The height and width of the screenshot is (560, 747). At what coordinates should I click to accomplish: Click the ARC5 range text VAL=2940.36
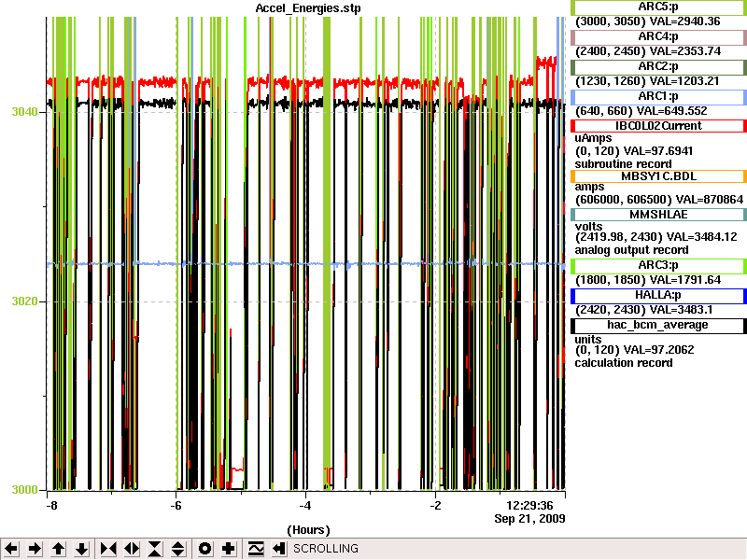tap(685, 21)
